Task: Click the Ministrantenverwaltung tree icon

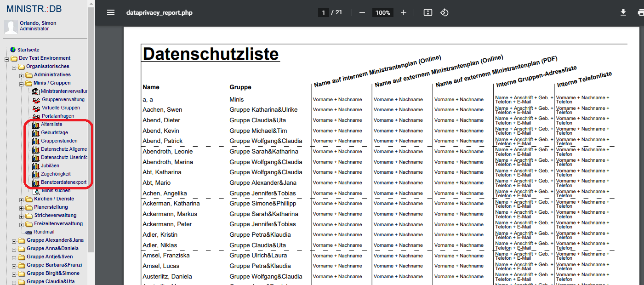Action: pos(36,91)
